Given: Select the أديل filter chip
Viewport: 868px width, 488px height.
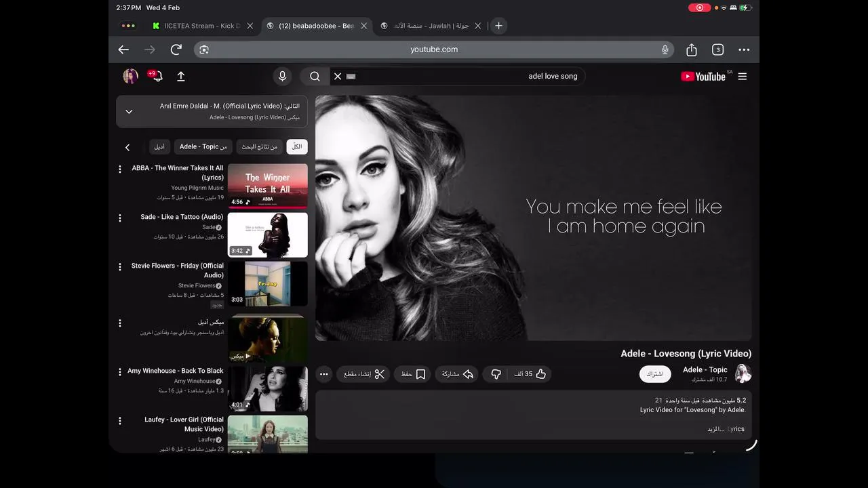Looking at the screenshot, I should (159, 147).
